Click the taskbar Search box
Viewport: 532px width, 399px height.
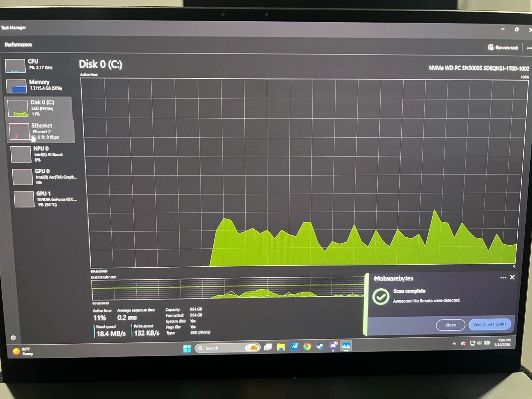coord(227,348)
